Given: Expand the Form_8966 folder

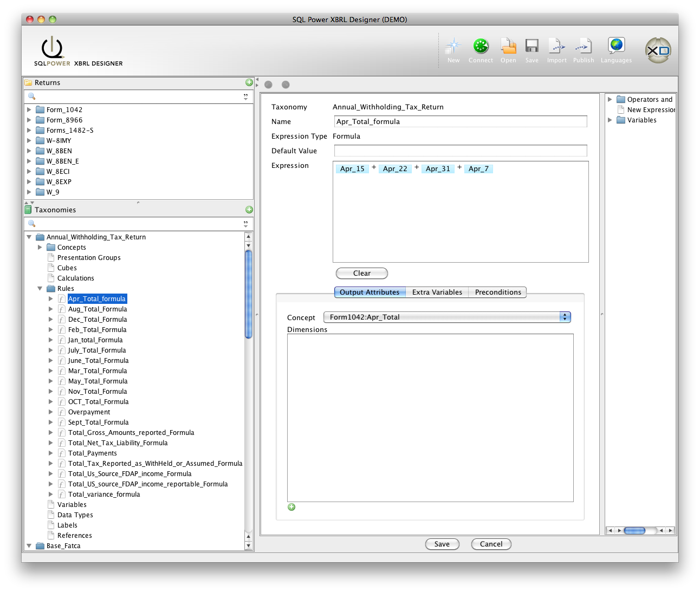Looking at the screenshot, I should 29,120.
